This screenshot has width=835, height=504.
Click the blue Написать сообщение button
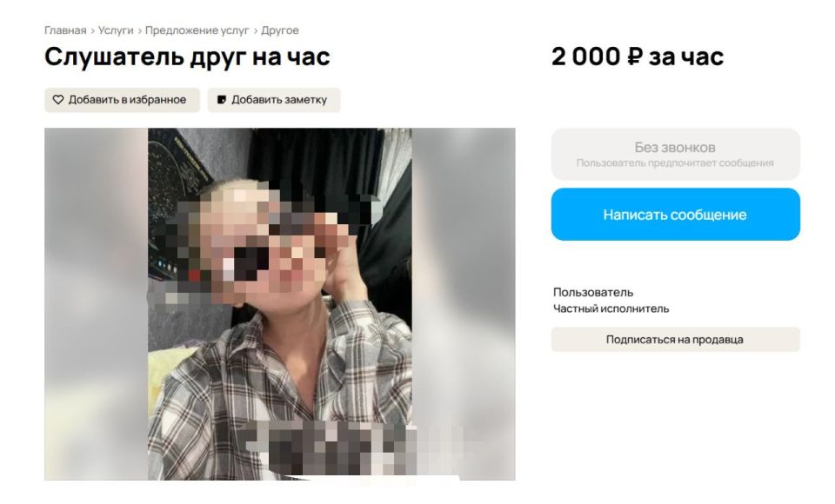coord(675,214)
